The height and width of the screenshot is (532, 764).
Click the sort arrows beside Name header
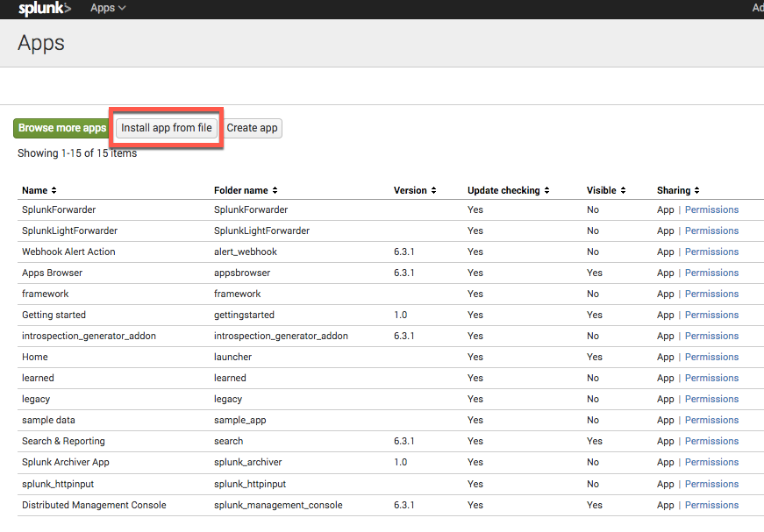(55, 190)
